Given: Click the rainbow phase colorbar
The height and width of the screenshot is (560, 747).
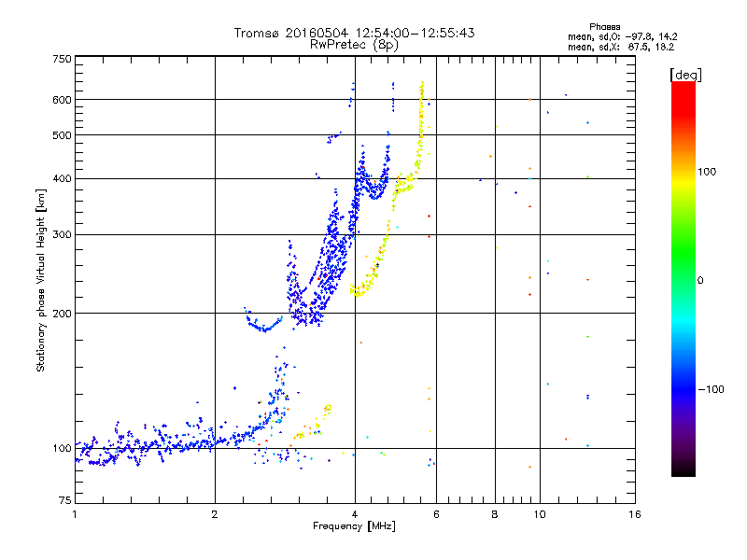Looking at the screenshot, I should click(684, 278).
